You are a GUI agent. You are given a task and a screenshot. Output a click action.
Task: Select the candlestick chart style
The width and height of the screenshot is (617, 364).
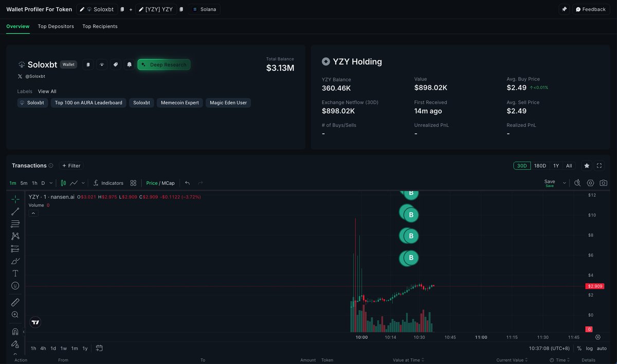(64, 183)
